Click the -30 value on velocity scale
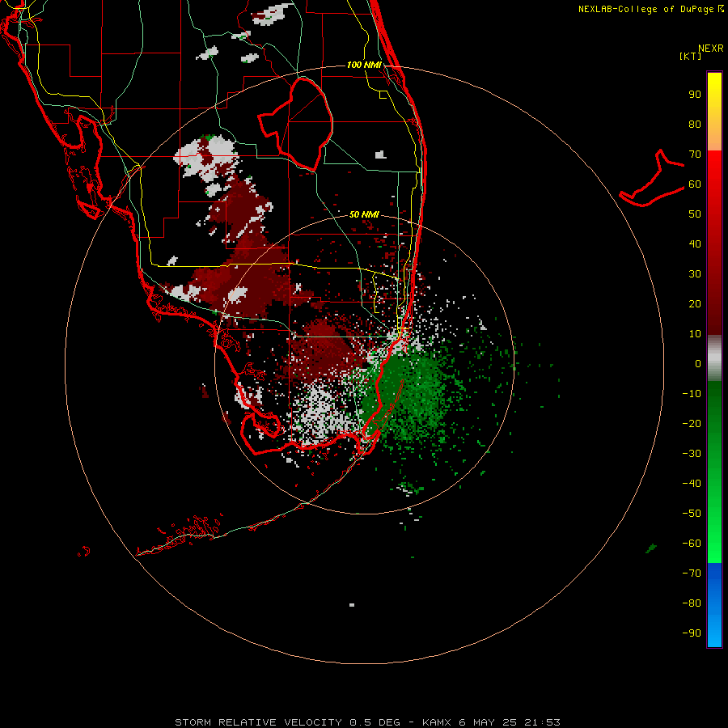The width and height of the screenshot is (728, 728). point(692,454)
